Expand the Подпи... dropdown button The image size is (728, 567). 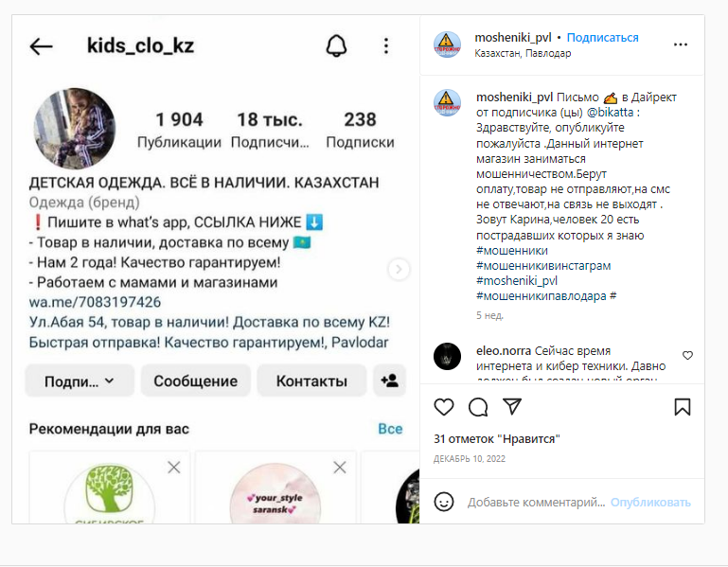click(80, 381)
